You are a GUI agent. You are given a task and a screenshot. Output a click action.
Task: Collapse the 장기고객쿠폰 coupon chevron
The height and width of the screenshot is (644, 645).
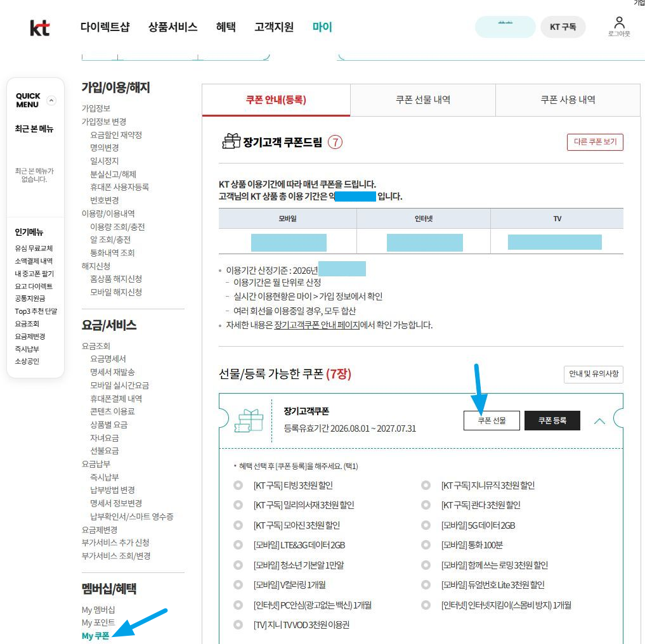599,421
